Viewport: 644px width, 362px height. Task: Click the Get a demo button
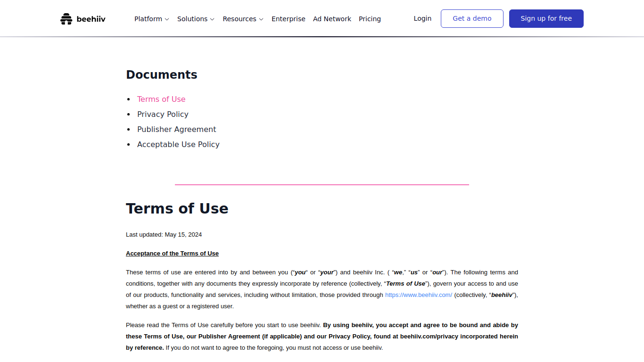click(472, 18)
